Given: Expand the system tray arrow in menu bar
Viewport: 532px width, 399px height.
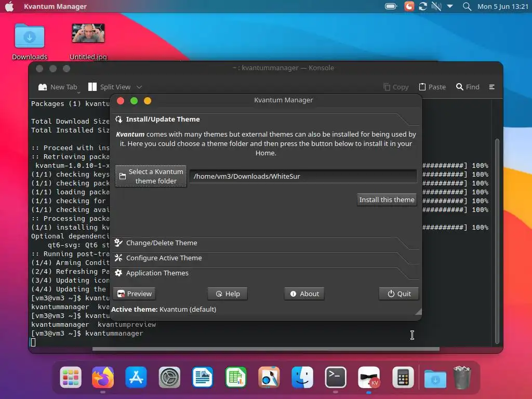Looking at the screenshot, I should coord(450,6).
